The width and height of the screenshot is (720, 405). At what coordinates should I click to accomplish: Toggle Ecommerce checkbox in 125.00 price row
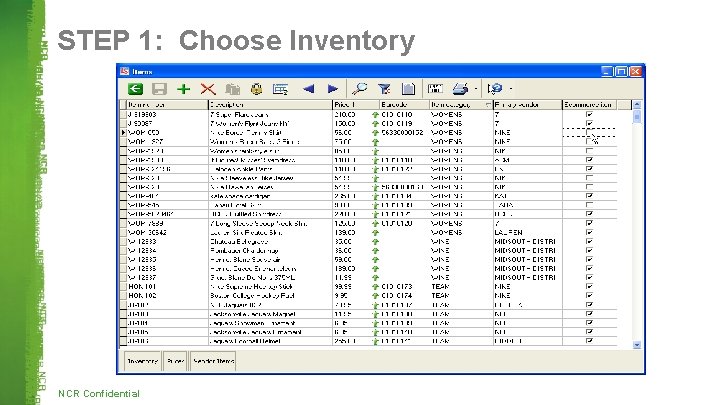(590, 223)
